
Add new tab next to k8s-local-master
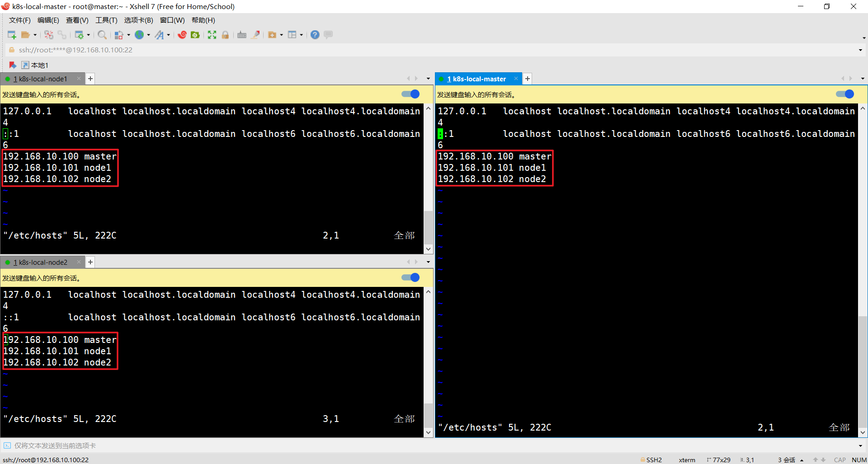[x=528, y=79]
